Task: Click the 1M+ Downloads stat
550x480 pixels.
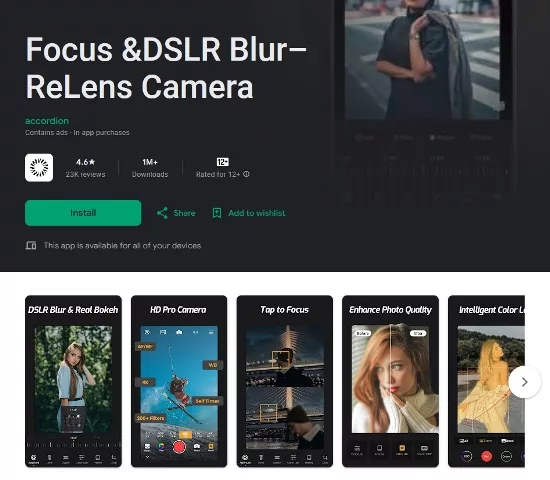Action: (150, 168)
